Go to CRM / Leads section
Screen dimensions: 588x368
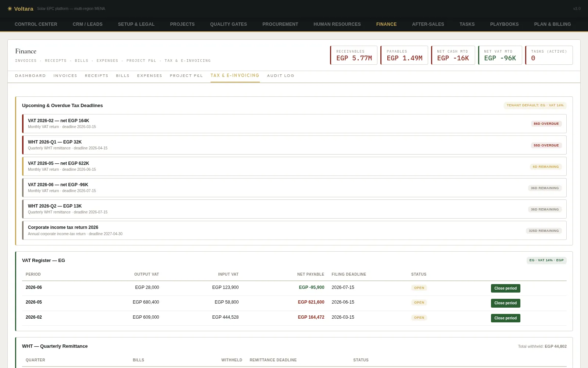[x=87, y=24]
